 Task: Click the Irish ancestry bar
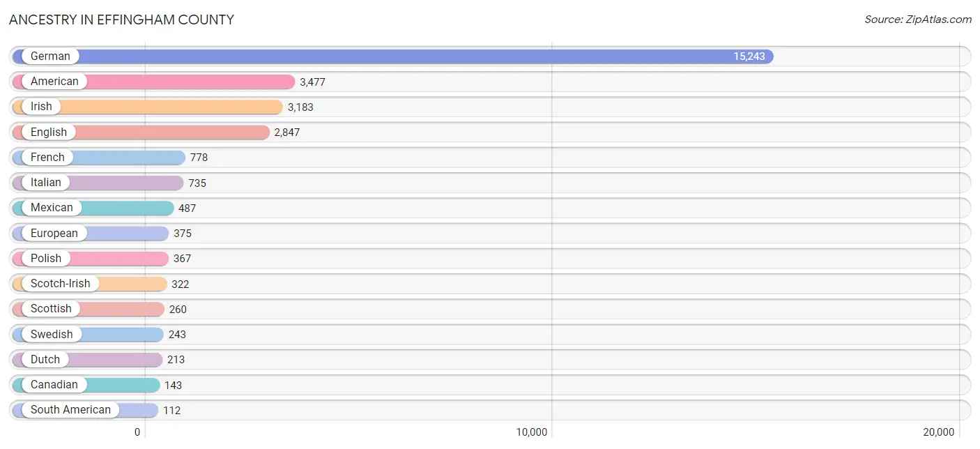pyautogui.click(x=148, y=107)
